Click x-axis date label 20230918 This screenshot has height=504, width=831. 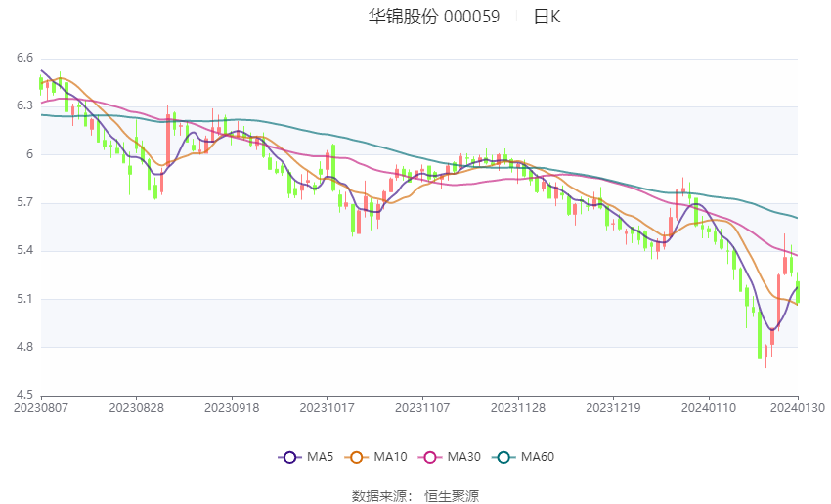tap(232, 408)
